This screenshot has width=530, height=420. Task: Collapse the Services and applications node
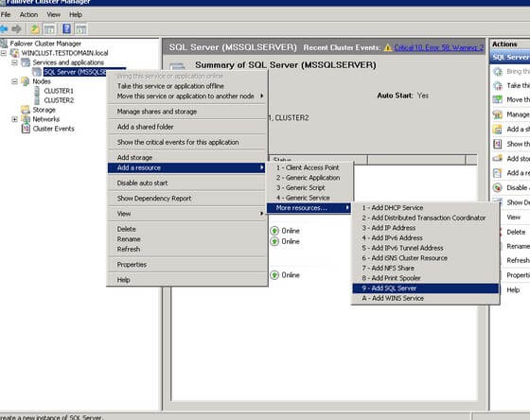coord(14,62)
